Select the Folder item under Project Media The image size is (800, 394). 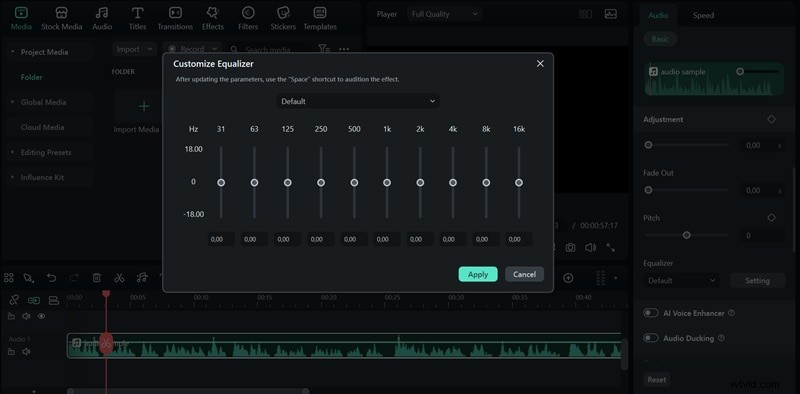pyautogui.click(x=32, y=77)
